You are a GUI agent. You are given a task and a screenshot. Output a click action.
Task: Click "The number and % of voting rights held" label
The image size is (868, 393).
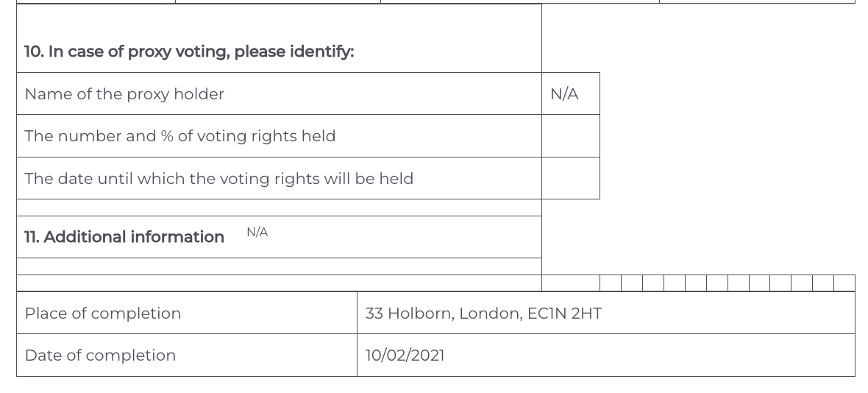pos(180,136)
